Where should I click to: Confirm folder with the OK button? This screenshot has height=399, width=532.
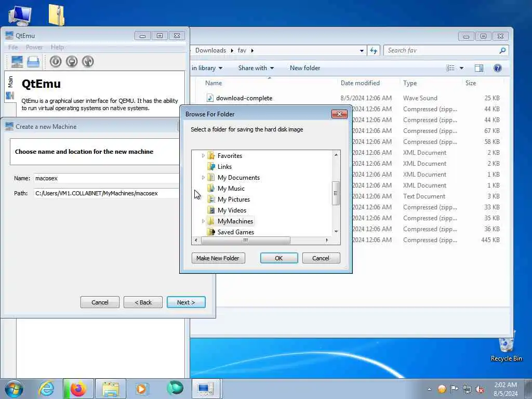279,258
